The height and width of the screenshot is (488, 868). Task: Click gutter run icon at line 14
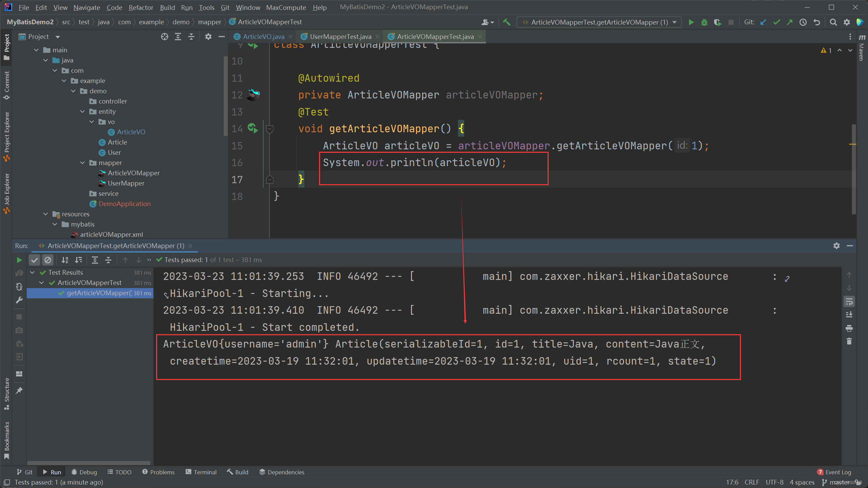point(253,128)
